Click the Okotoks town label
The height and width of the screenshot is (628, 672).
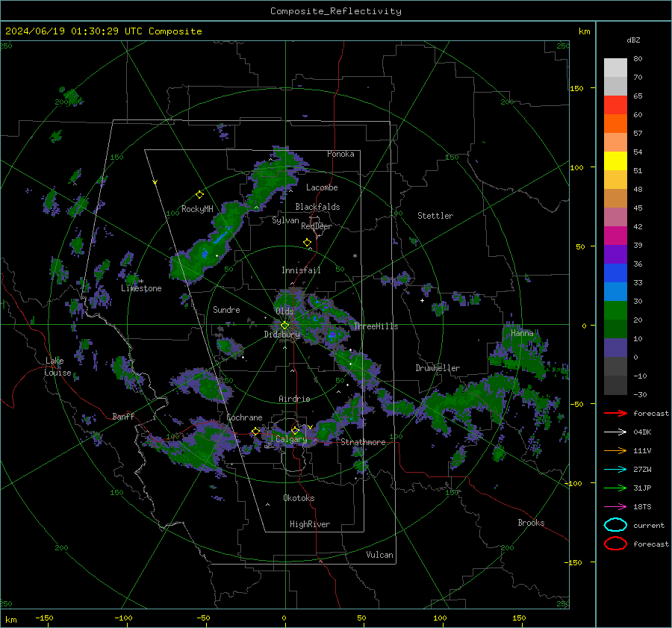click(299, 498)
